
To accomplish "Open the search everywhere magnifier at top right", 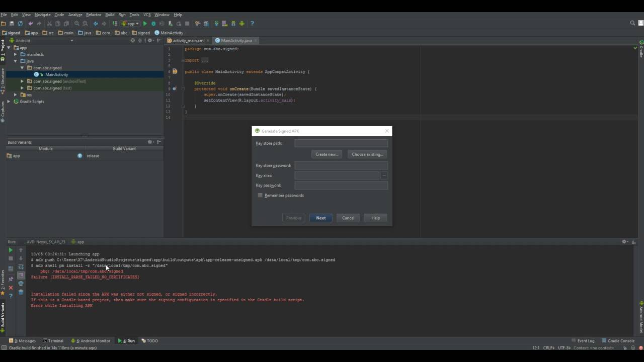I will [632, 23].
